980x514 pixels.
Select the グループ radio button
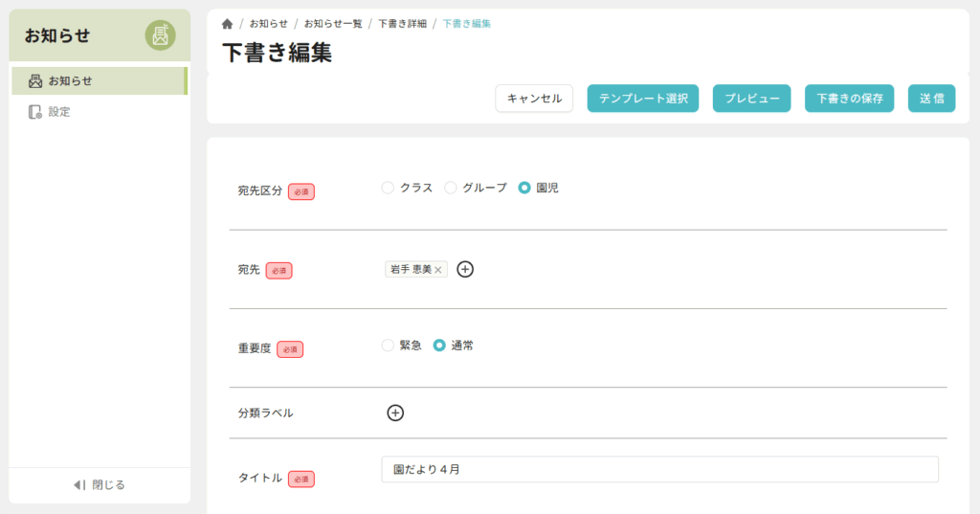pos(451,188)
